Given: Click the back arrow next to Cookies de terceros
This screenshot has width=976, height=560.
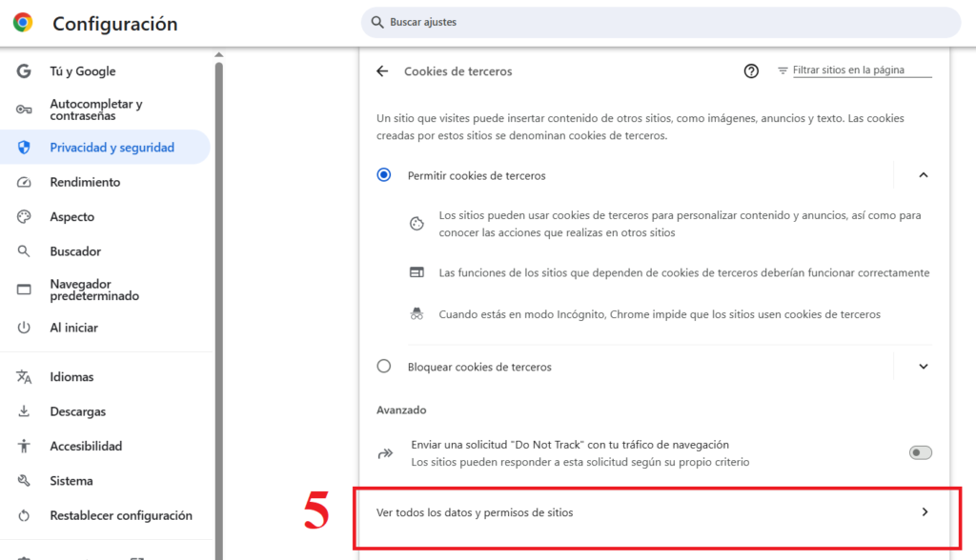Looking at the screenshot, I should coord(382,70).
